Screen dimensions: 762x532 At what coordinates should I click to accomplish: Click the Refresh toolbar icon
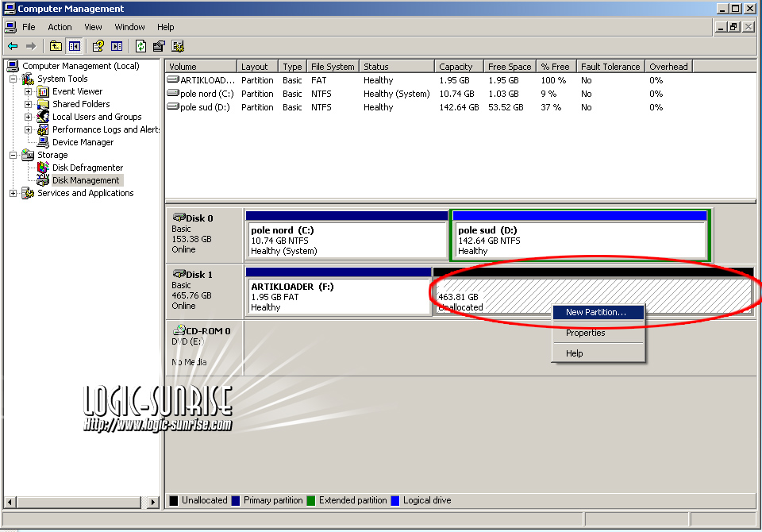pyautogui.click(x=140, y=46)
